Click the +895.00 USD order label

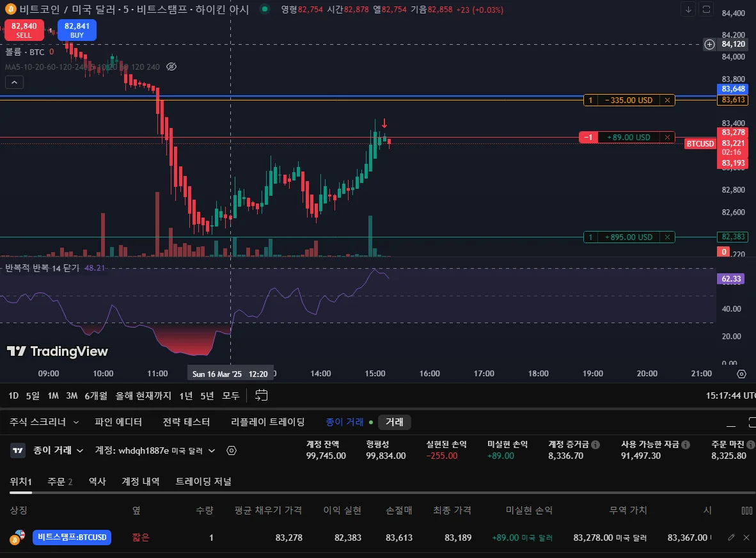(629, 237)
